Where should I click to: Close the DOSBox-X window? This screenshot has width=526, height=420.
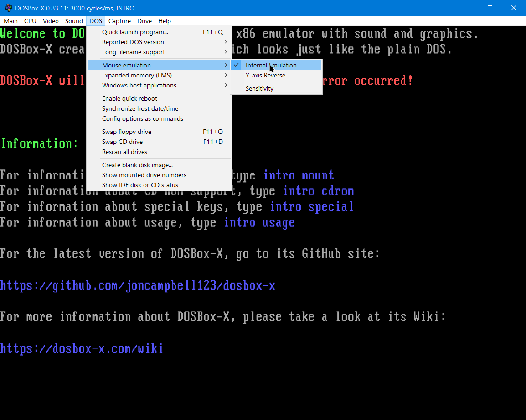click(514, 8)
